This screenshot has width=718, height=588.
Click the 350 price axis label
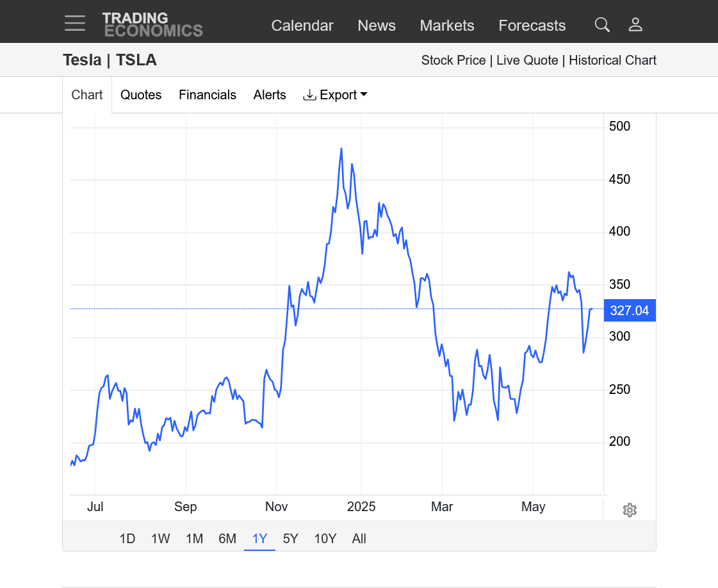coord(619,284)
